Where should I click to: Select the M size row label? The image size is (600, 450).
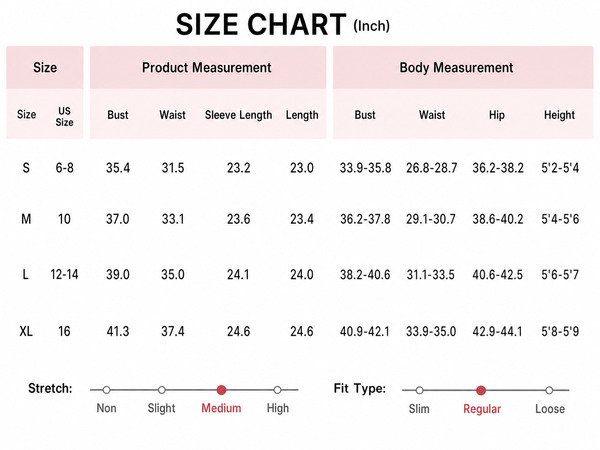click(26, 219)
